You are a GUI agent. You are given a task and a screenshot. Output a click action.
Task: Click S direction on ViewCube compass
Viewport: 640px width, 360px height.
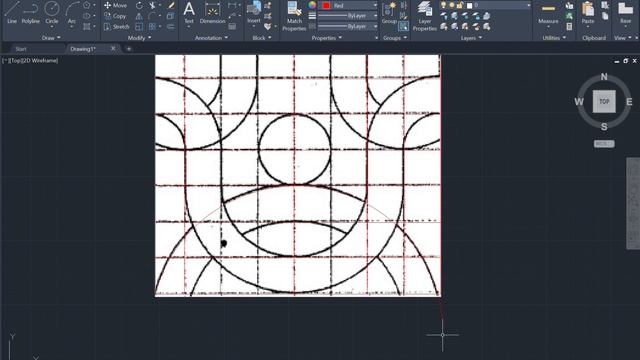604,127
